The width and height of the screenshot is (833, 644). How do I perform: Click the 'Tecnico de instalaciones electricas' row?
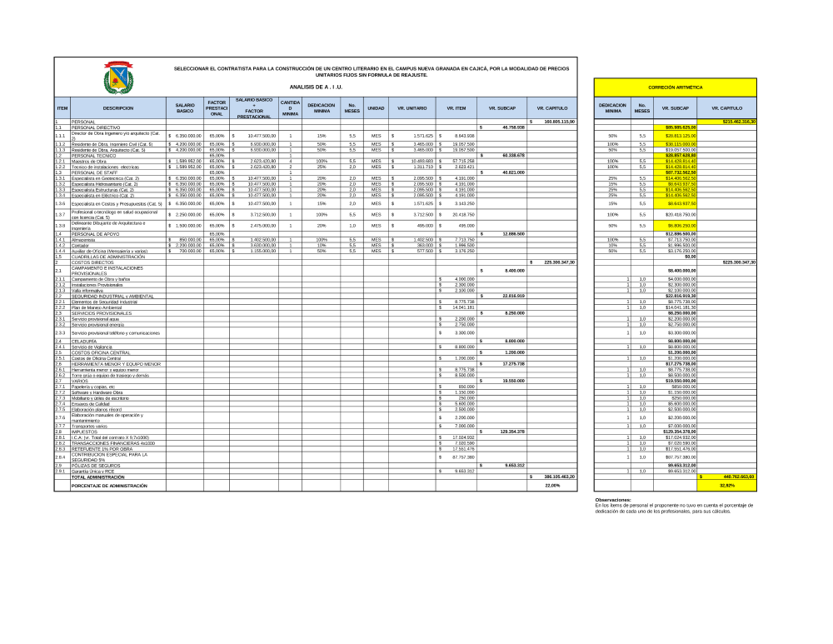pos(105,167)
